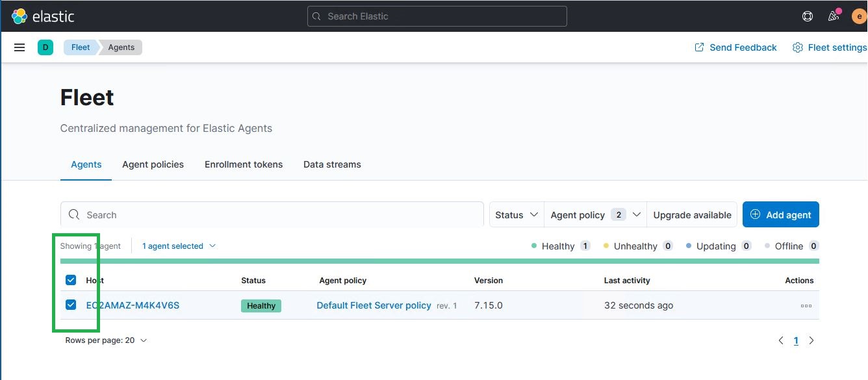Open alerts via the bell icon
The width and height of the screenshot is (868, 380).
(x=833, y=16)
